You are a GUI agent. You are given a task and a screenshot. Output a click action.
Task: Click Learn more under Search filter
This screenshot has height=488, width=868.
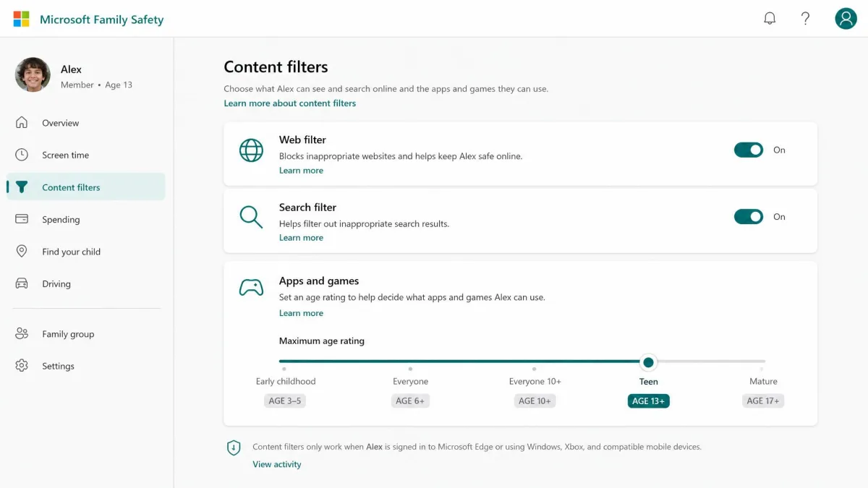[x=301, y=238]
